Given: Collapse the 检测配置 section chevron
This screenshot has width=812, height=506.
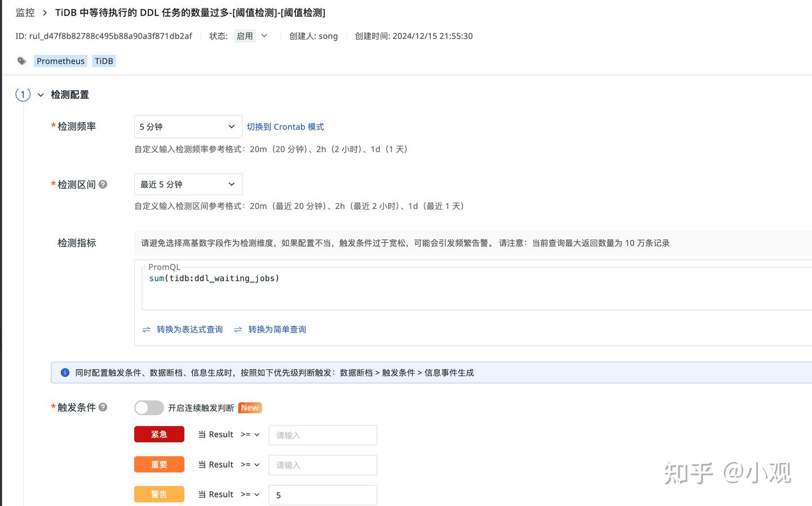Looking at the screenshot, I should point(40,95).
